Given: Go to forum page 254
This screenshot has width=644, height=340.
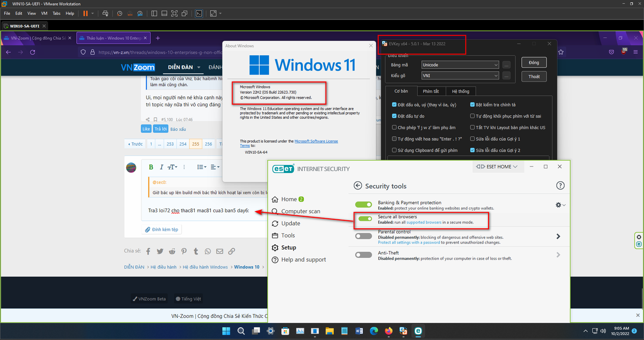Looking at the screenshot, I should pyautogui.click(x=183, y=144).
